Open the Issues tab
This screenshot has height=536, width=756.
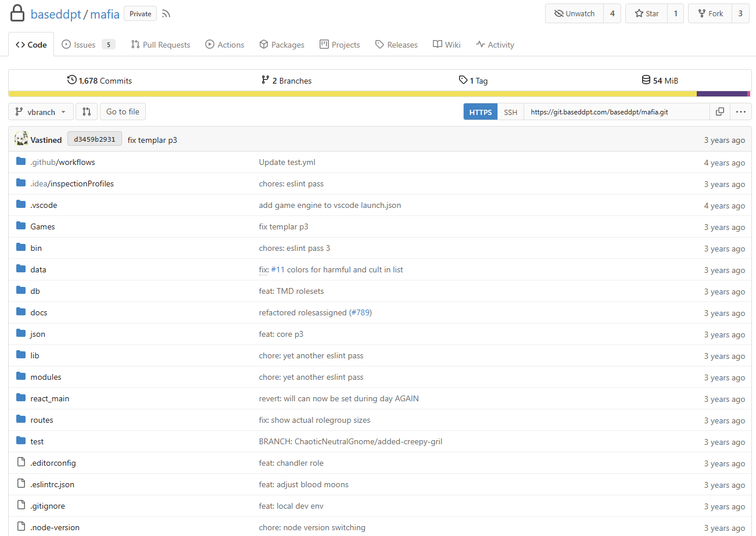pyautogui.click(x=88, y=45)
